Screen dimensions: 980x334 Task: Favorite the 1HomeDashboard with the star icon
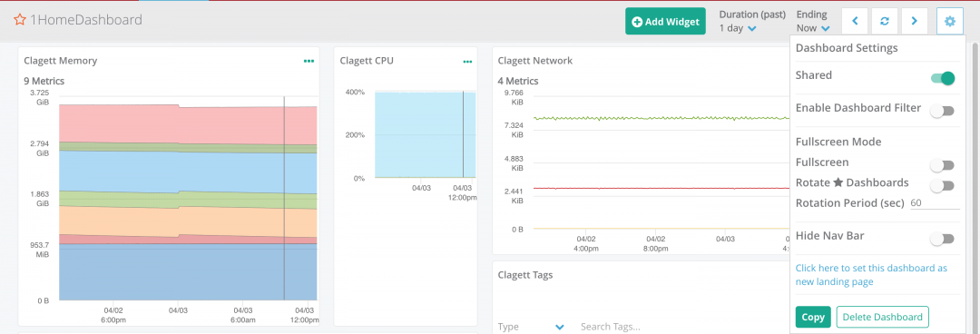[19, 20]
